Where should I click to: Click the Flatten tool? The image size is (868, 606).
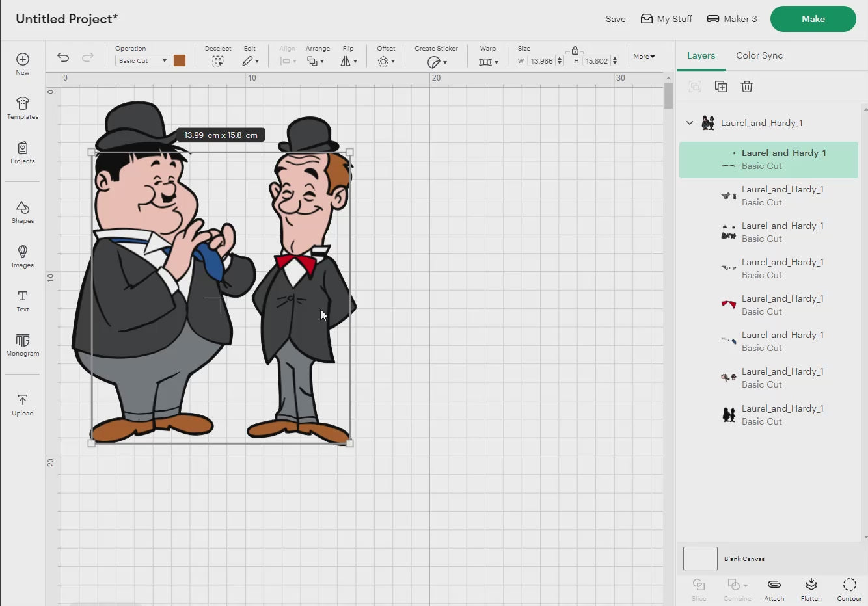(811, 589)
